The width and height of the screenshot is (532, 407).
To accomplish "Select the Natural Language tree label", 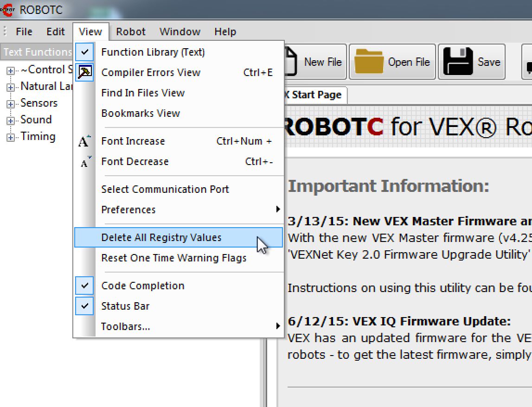I will point(46,87).
